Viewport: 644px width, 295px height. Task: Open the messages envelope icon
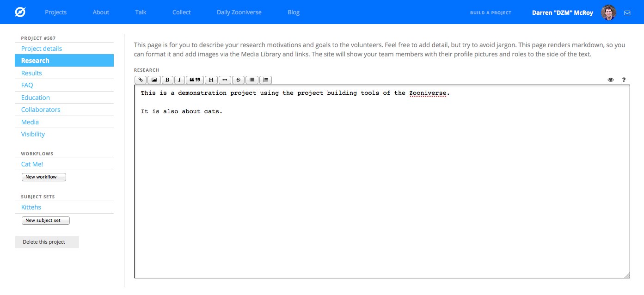click(x=627, y=13)
